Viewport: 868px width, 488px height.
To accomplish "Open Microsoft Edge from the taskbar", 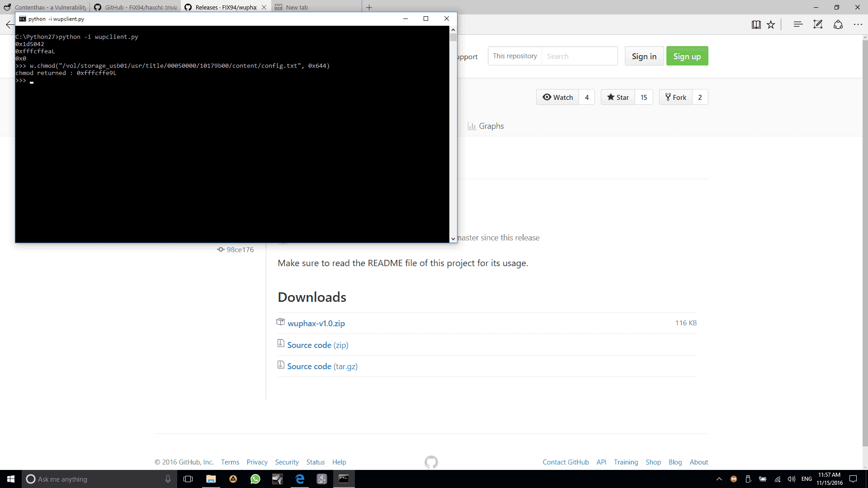I will pos(300,479).
